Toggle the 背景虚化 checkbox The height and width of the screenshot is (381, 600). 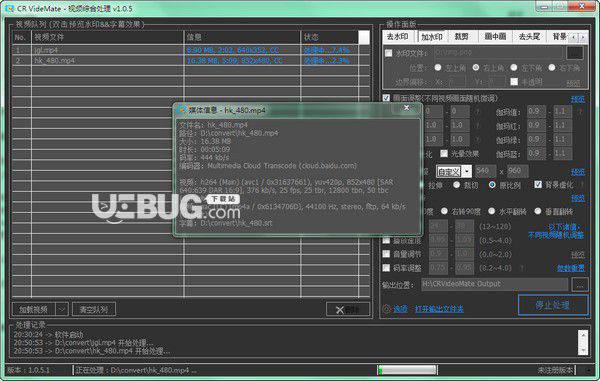click(538, 185)
